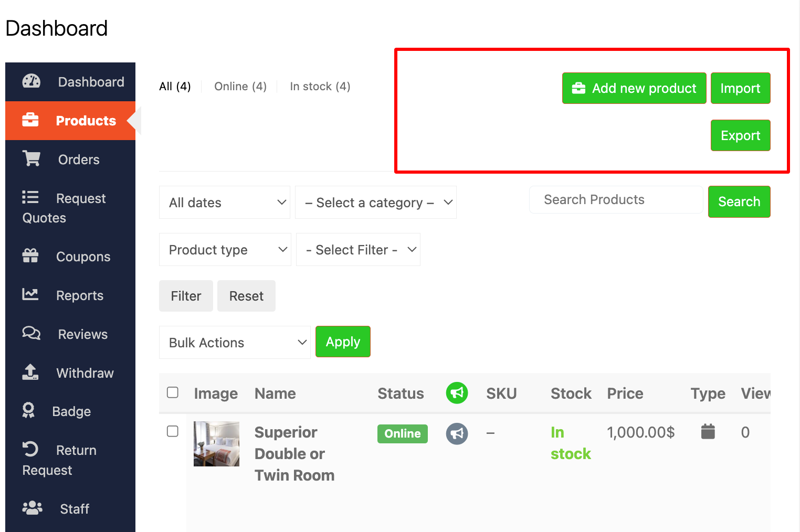Open the Orders section via the cart icon

pyautogui.click(x=31, y=159)
